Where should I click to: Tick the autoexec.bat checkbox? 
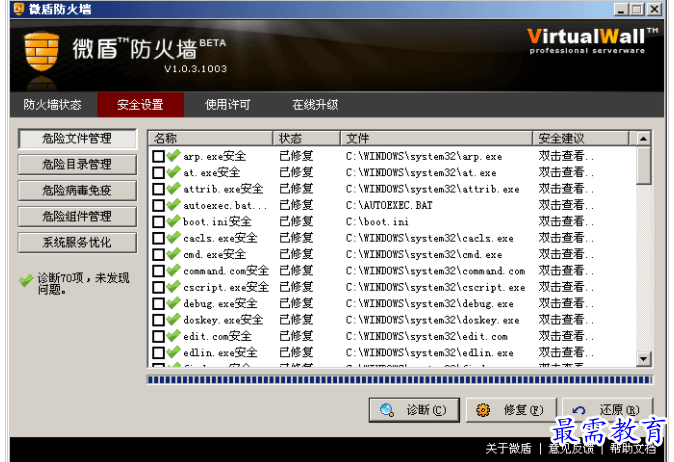pyautogui.click(x=158, y=205)
